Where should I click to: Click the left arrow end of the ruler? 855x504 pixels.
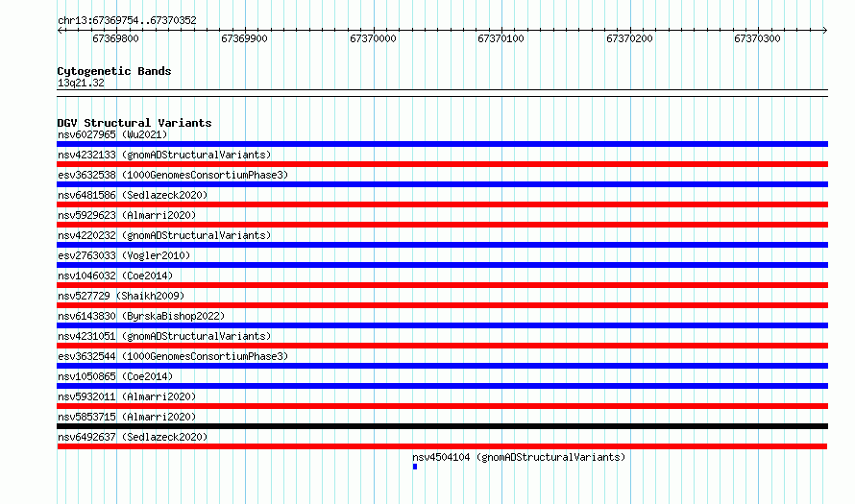[60, 31]
